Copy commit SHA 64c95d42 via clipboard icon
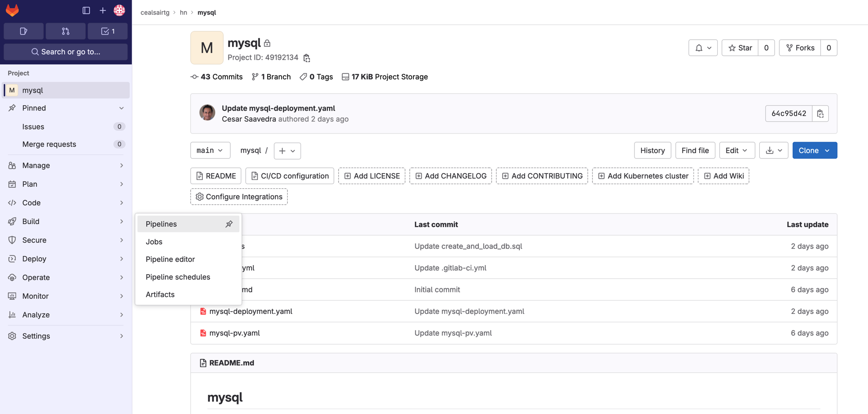The image size is (868, 414). pos(820,113)
